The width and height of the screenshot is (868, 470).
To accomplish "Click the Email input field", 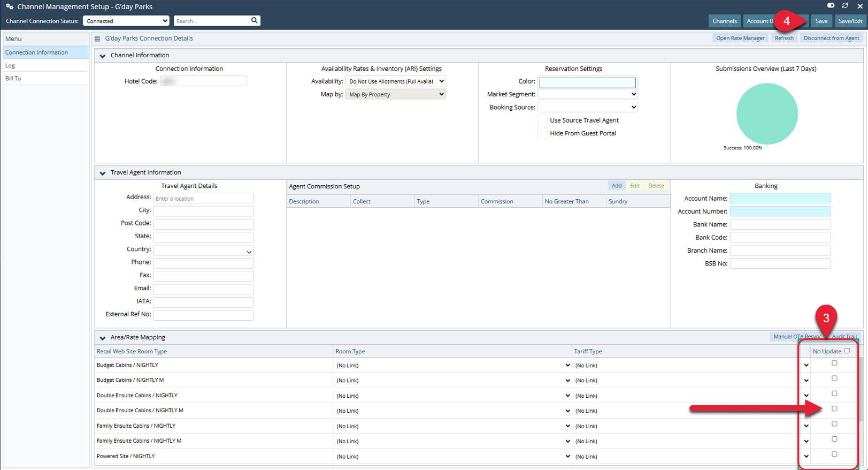I will [x=203, y=289].
